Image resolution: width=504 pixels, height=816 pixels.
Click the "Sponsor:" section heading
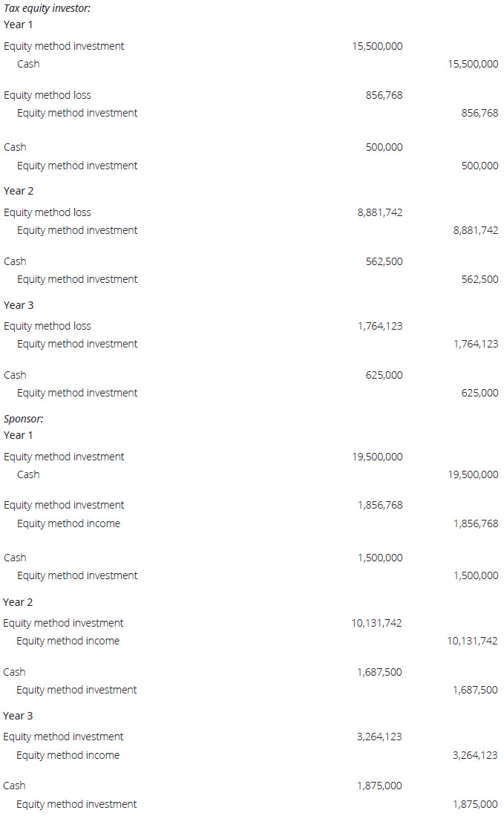coord(24,419)
